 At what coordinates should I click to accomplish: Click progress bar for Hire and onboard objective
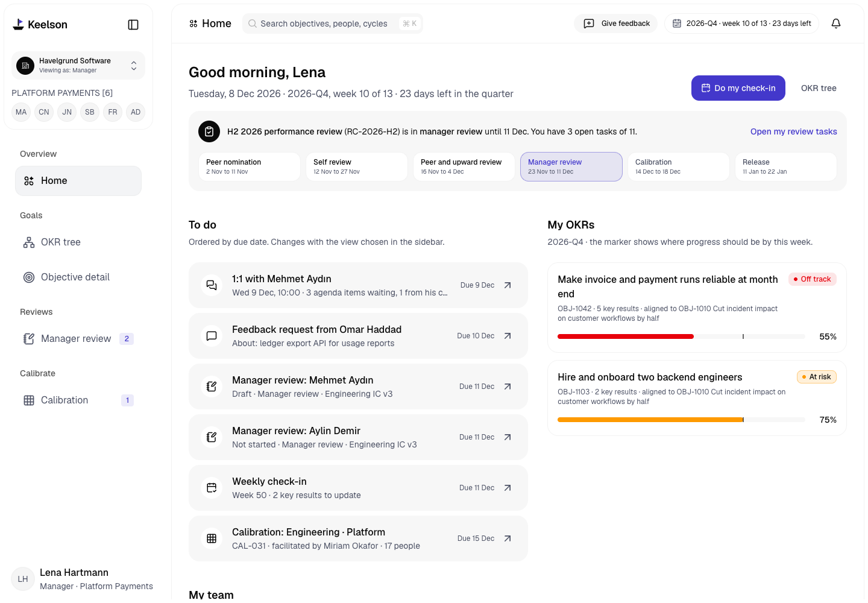(x=681, y=420)
